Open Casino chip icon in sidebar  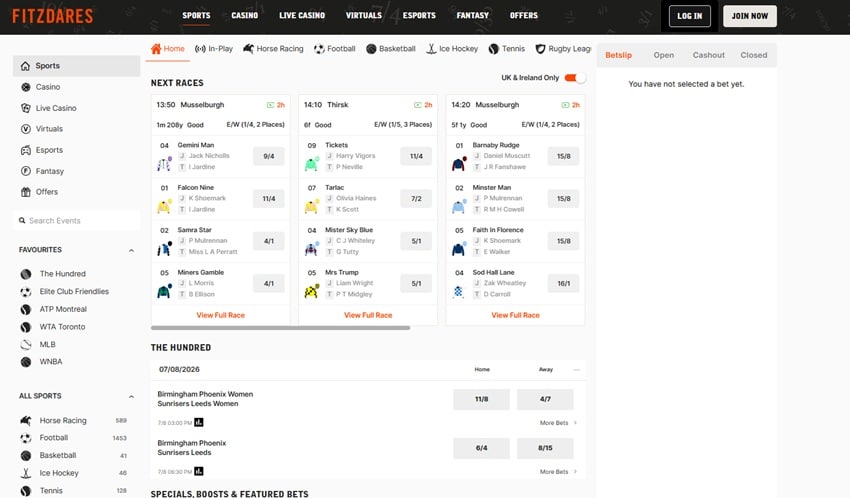(x=25, y=87)
